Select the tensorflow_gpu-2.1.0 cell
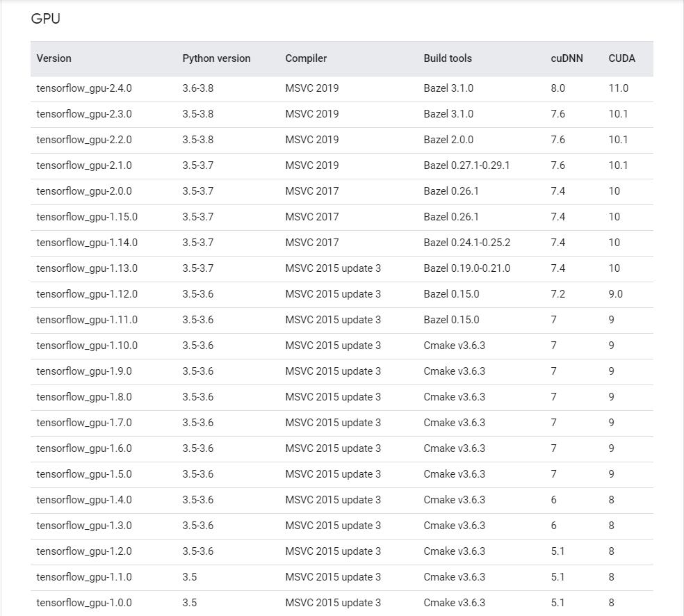 pyautogui.click(x=84, y=165)
